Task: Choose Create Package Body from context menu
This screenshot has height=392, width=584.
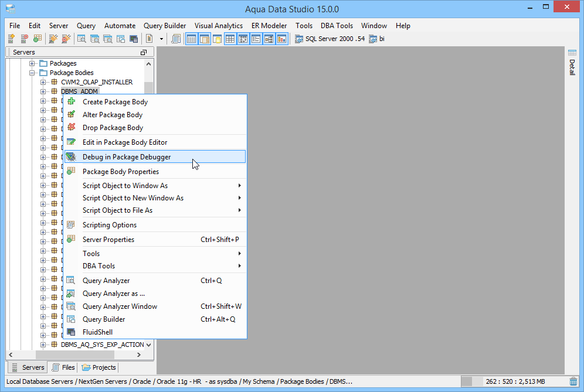Action: (155, 101)
